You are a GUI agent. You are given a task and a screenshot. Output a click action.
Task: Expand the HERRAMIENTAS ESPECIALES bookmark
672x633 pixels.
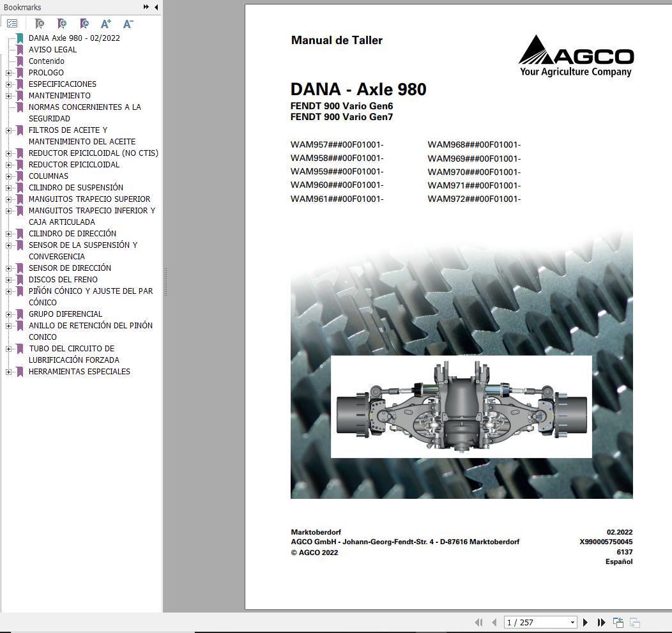click(8, 372)
